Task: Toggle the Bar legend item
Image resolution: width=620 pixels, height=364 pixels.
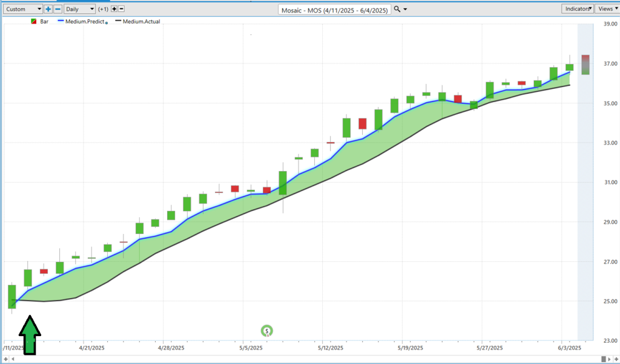Action: coord(39,21)
